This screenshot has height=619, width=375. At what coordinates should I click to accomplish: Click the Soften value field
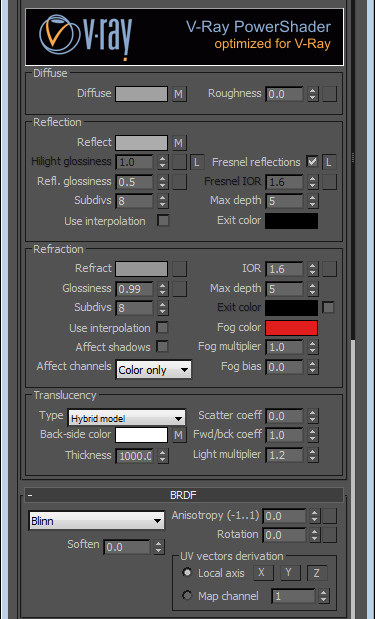[x=127, y=547]
